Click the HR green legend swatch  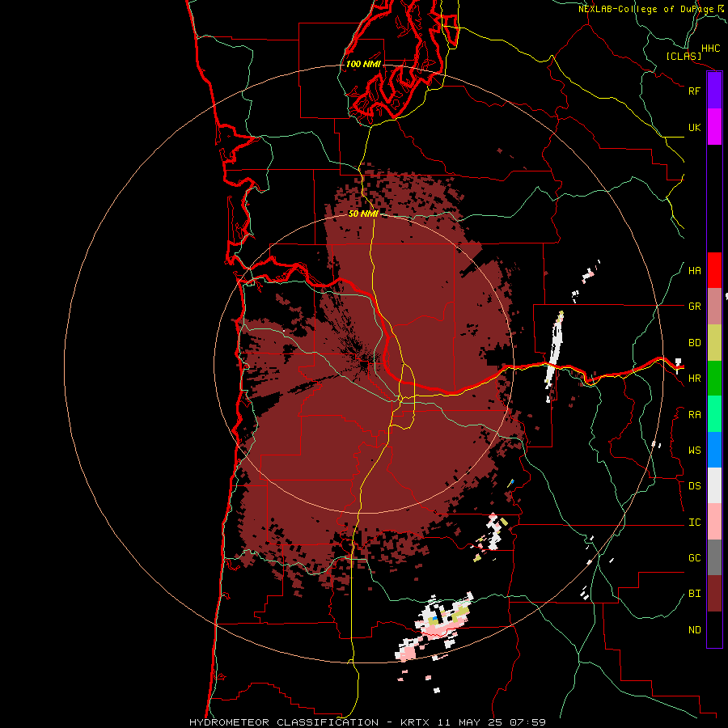714,379
